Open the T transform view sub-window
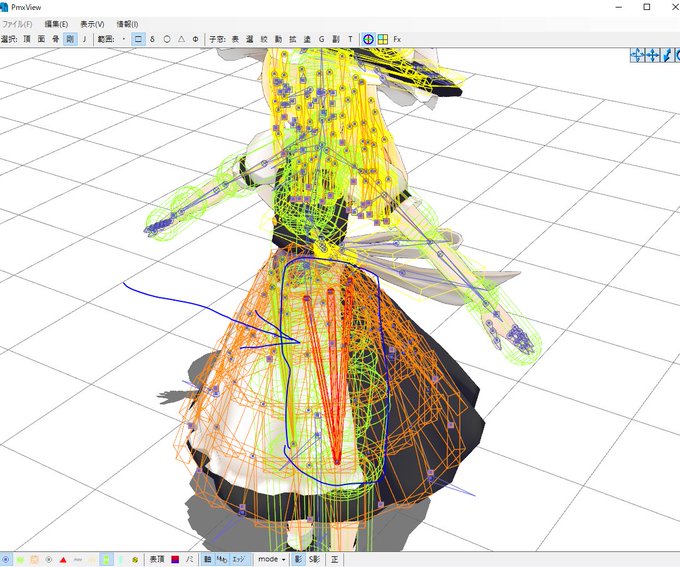 [x=350, y=39]
